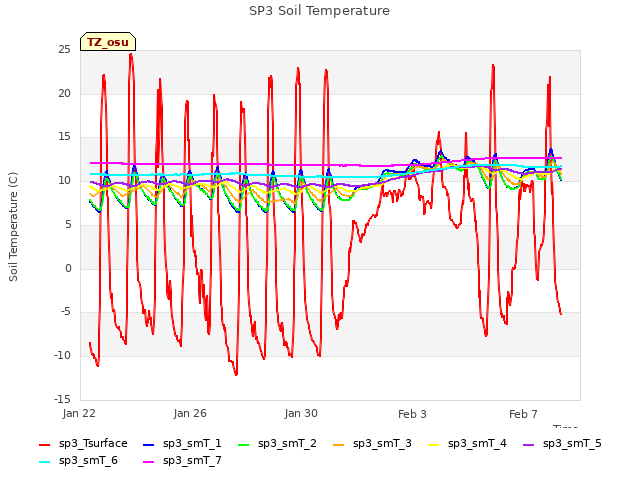Viewport: 640px width, 480px height.
Task: Click the SP3 Soil Temperature chart title
Action: 319,11
